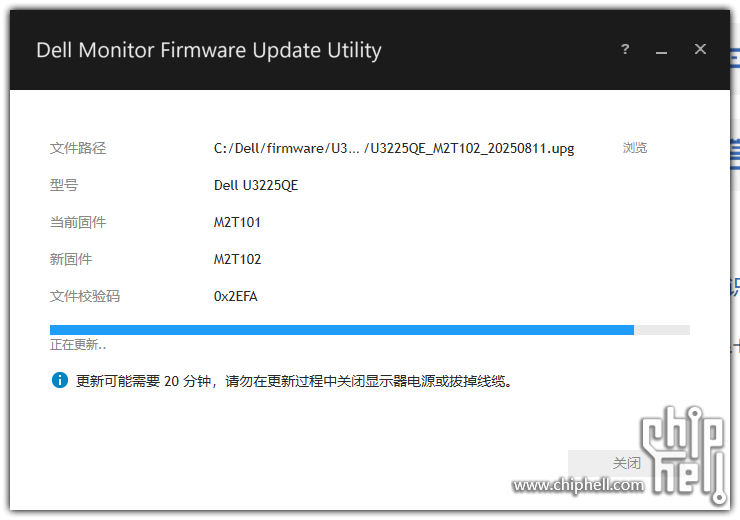Click the chiphell logo watermark
This screenshot has width=740, height=520.
pyautogui.click(x=683, y=454)
